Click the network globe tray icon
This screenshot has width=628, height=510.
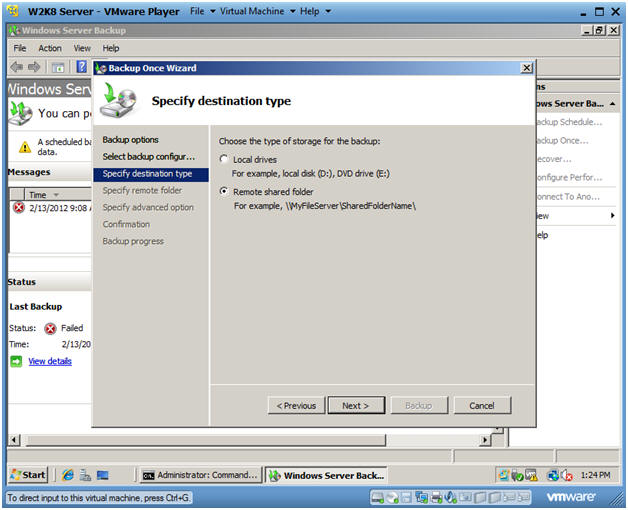[x=554, y=476]
